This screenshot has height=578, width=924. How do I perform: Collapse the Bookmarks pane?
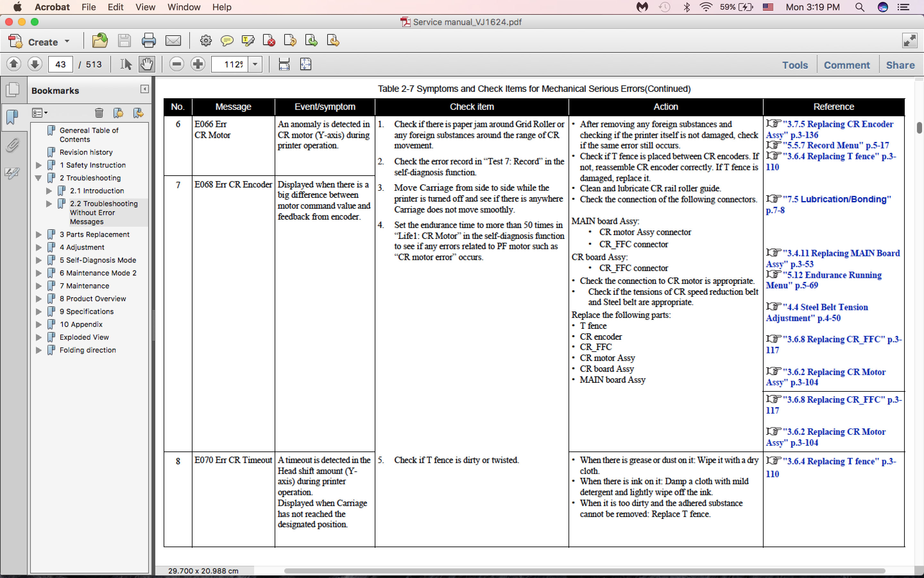[x=144, y=90]
